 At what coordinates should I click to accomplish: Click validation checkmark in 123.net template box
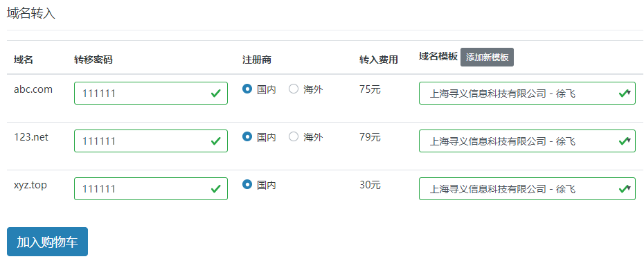click(623, 141)
